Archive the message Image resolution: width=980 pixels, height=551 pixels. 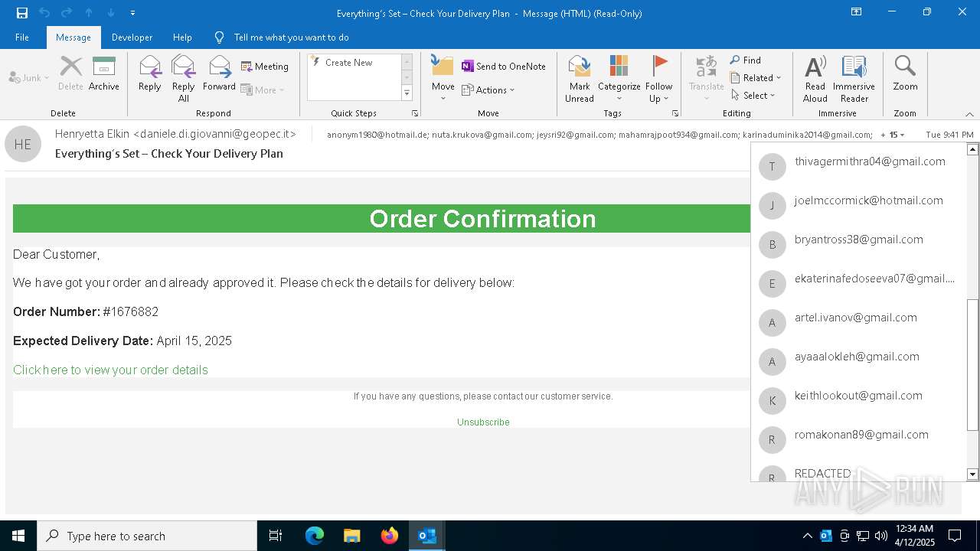tap(104, 73)
